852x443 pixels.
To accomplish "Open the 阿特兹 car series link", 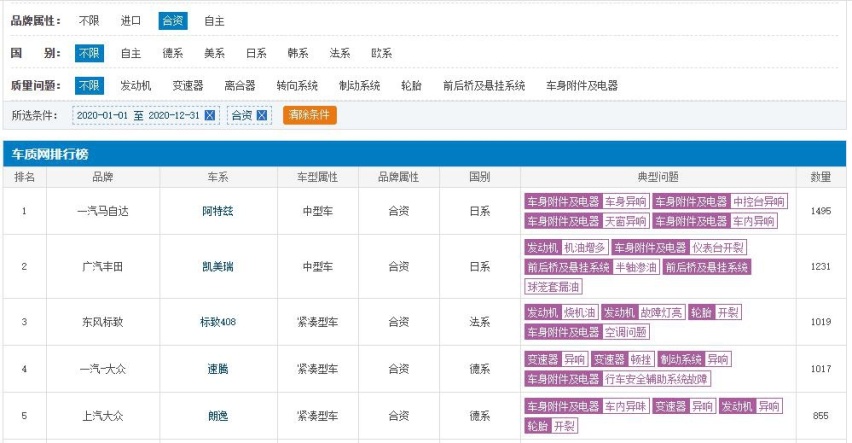I will click(218, 211).
